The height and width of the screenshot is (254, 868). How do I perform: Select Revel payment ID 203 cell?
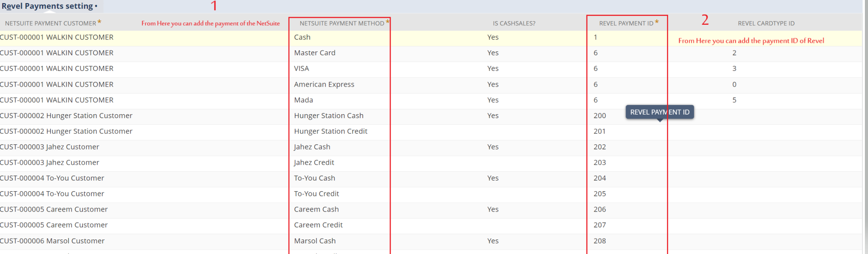(600, 162)
